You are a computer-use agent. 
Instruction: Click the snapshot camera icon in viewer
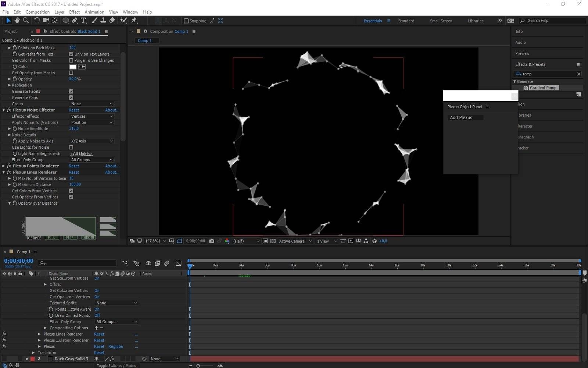(212, 241)
